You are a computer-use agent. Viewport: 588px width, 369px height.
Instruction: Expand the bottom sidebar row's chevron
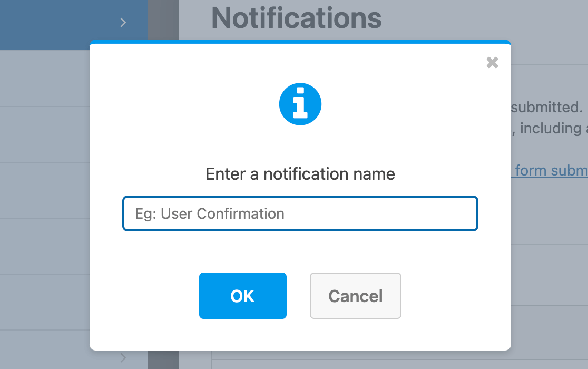pyautogui.click(x=123, y=358)
